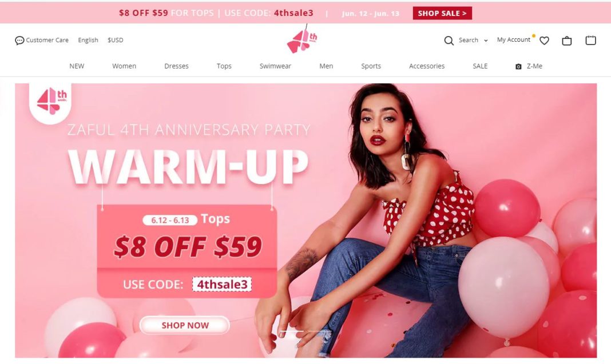The height and width of the screenshot is (364, 611).
Task: Open the wishlist heart icon
Action: [x=545, y=41]
